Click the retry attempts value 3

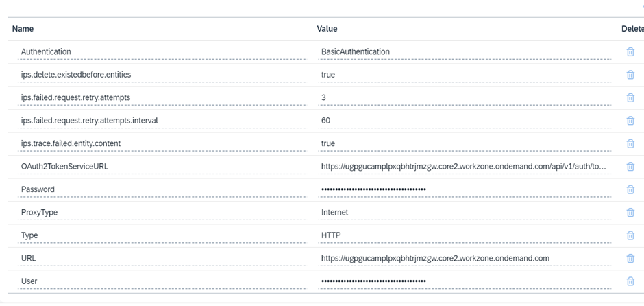point(462,97)
